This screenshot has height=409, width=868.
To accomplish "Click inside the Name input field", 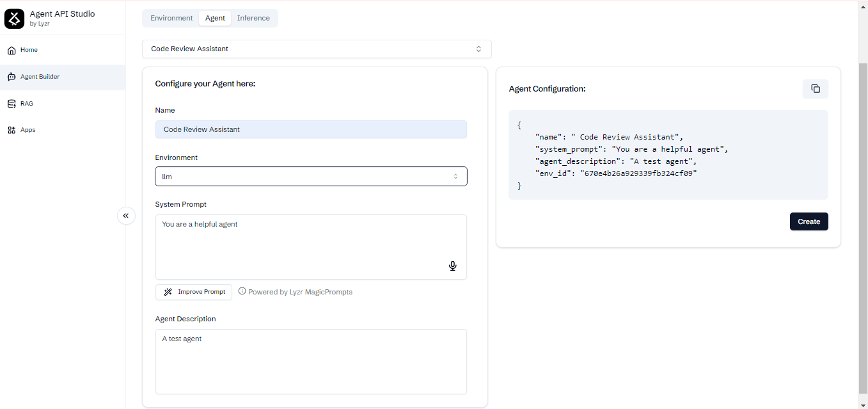I will 311,129.
